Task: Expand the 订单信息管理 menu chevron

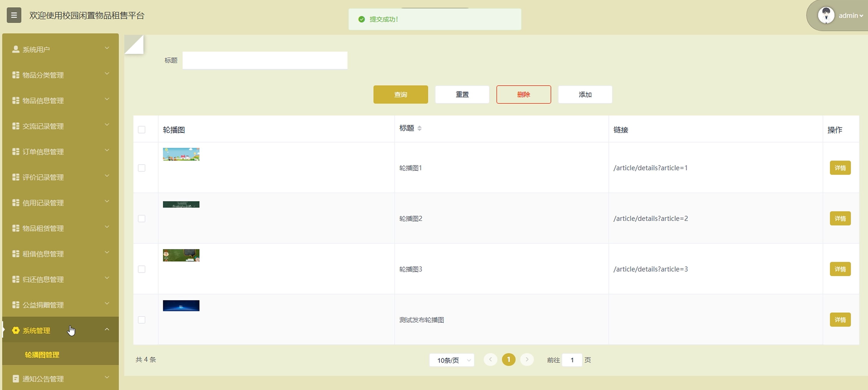Action: pyautogui.click(x=107, y=150)
